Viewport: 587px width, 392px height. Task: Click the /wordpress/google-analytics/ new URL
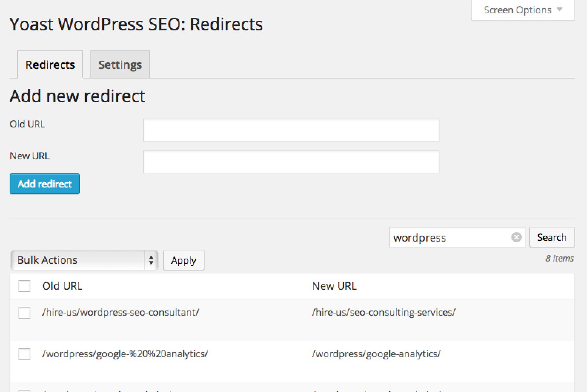[376, 354]
